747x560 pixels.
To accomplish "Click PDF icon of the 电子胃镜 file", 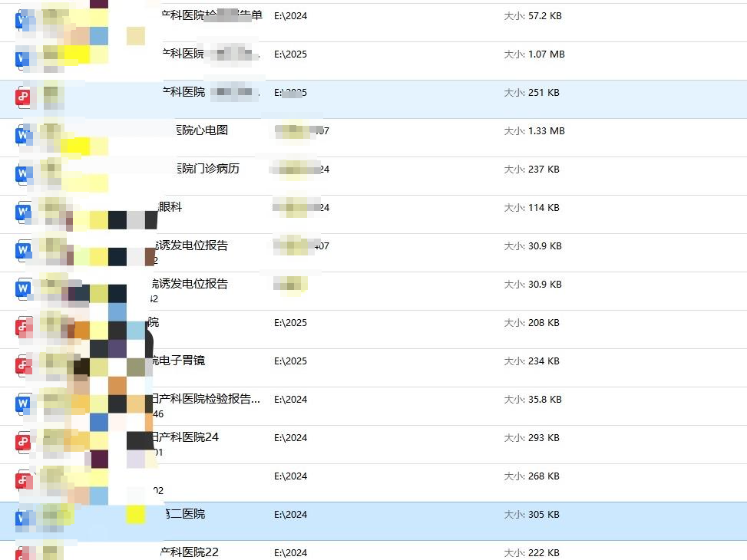I will click(22, 366).
